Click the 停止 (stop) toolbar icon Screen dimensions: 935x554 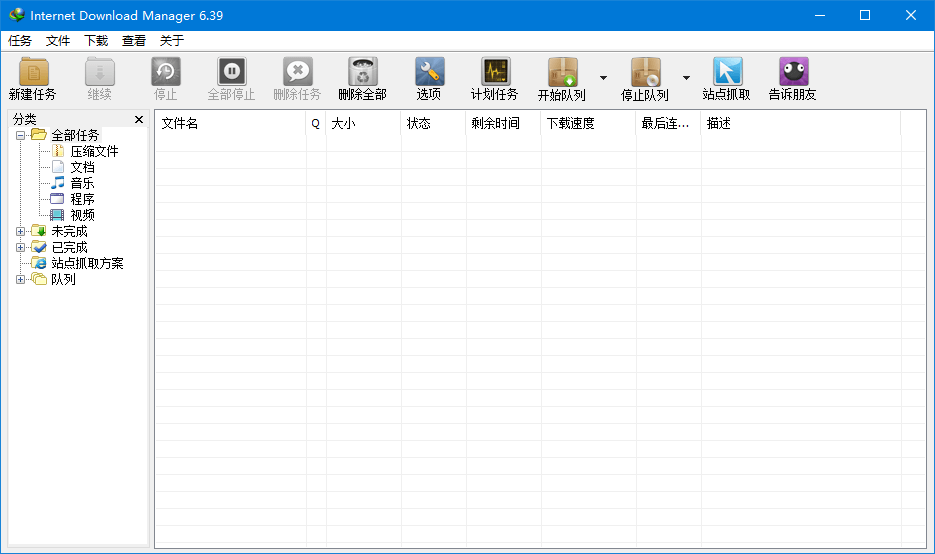(x=166, y=72)
